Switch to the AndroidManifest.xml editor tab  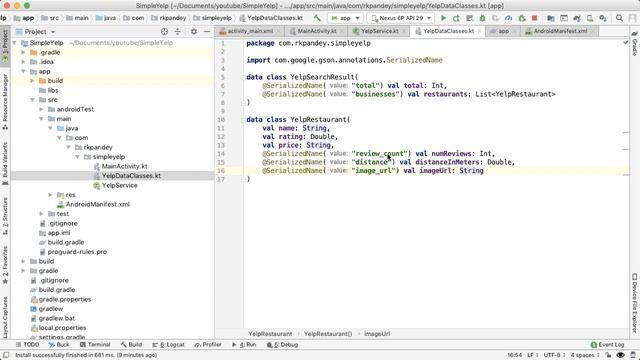point(560,31)
